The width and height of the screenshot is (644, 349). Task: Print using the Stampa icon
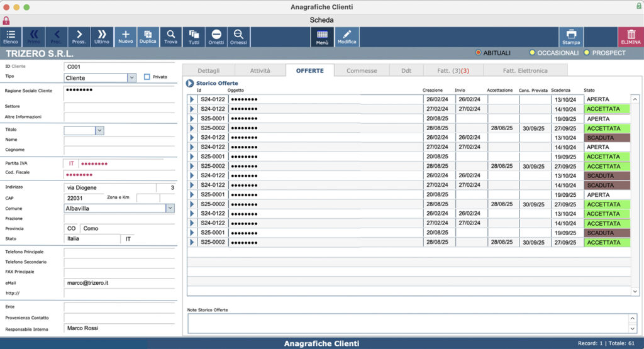coord(571,37)
